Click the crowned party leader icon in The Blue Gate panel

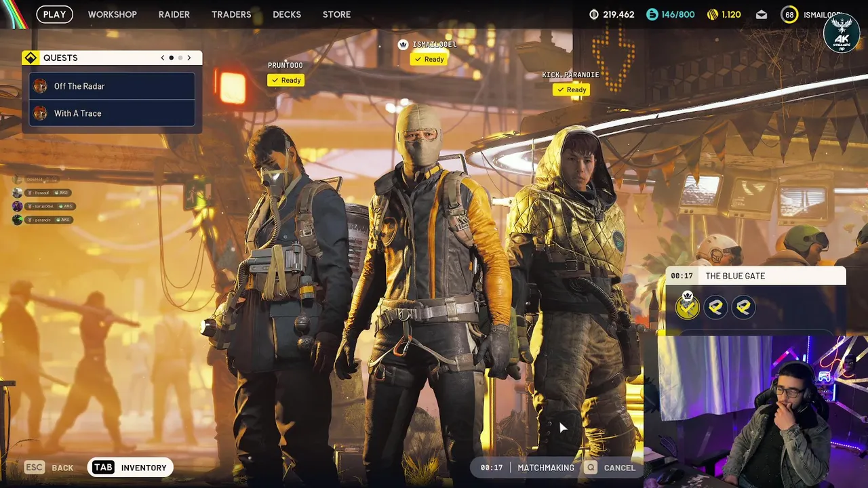tap(687, 306)
